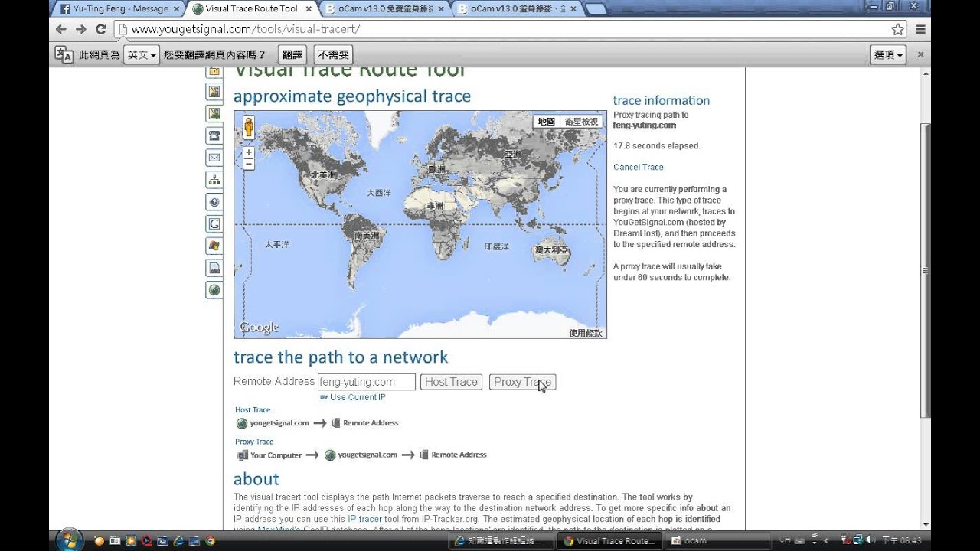Open a new browser tab
The image size is (980, 551).
596,8
